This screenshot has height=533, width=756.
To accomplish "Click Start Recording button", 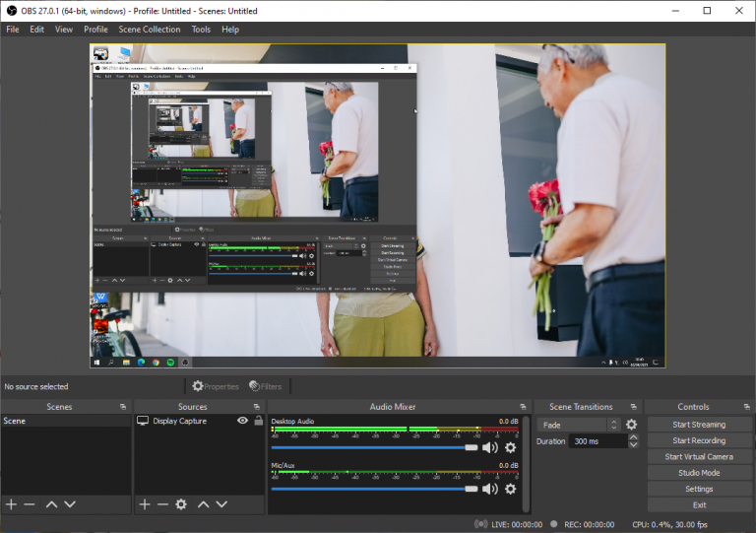I will (x=699, y=440).
